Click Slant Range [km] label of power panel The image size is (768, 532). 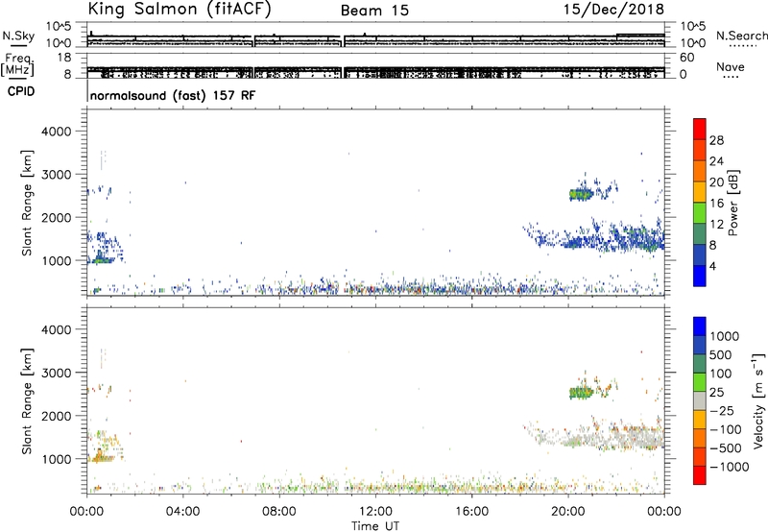(27, 203)
